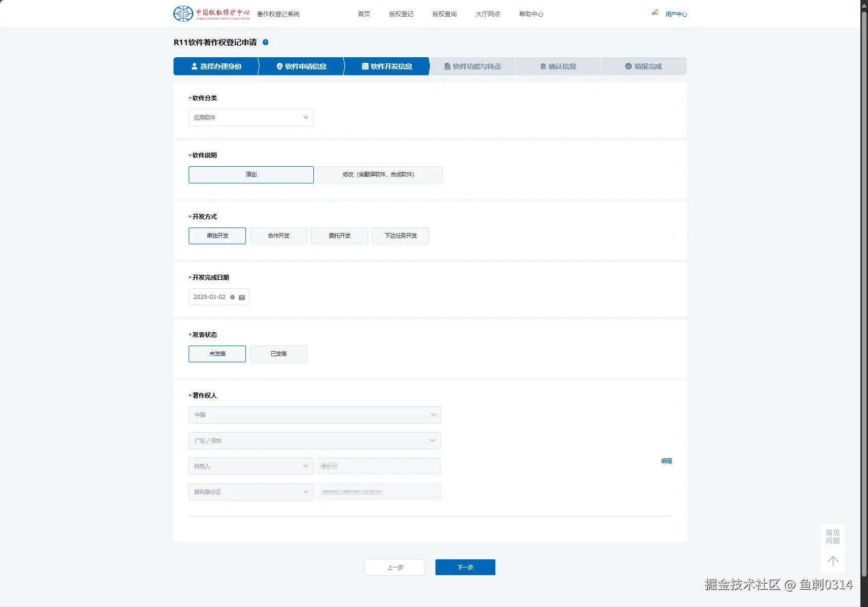Screen dimensions: 868x607
Task: Open the 大厅网点 navigation item
Action: (488, 14)
